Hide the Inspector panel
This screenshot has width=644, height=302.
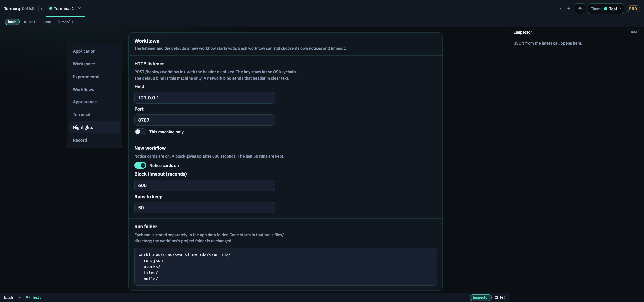pyautogui.click(x=633, y=32)
